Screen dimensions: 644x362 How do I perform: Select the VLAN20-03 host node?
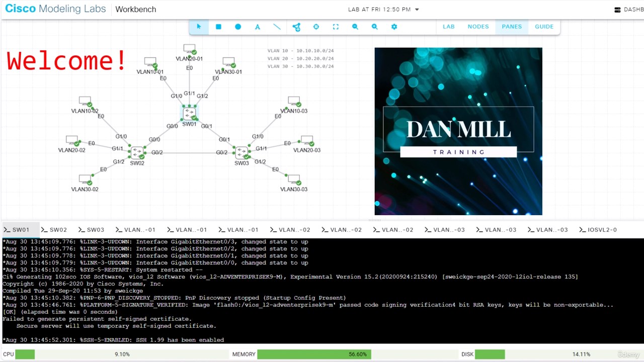tap(307, 141)
